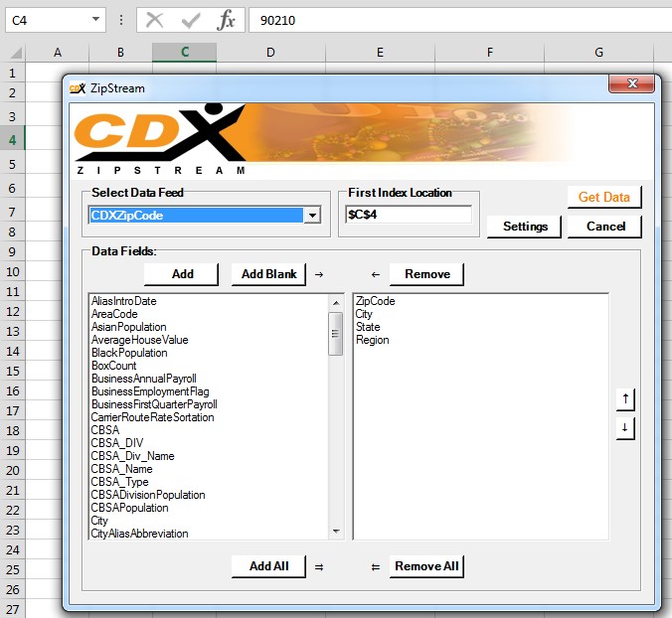The height and width of the screenshot is (618, 672).
Task: Click the Add All button
Action: (x=268, y=566)
